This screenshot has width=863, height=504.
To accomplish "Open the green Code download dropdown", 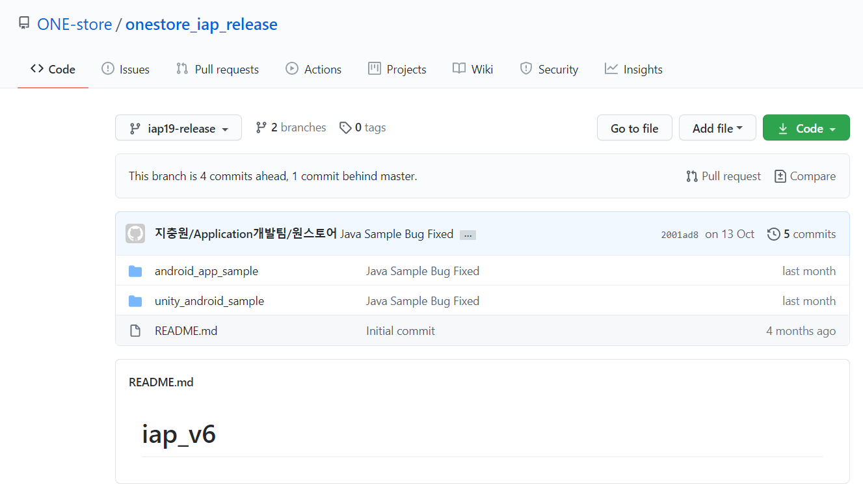I will click(806, 128).
